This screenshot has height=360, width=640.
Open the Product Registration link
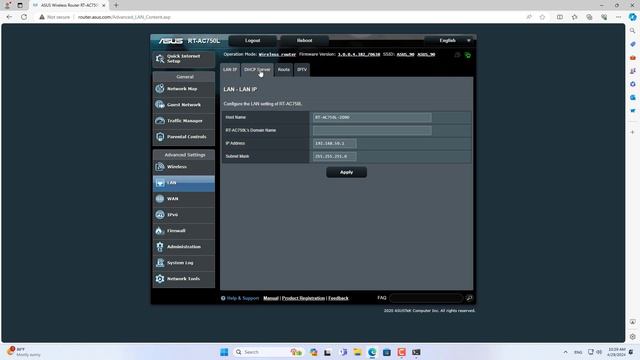(303, 298)
